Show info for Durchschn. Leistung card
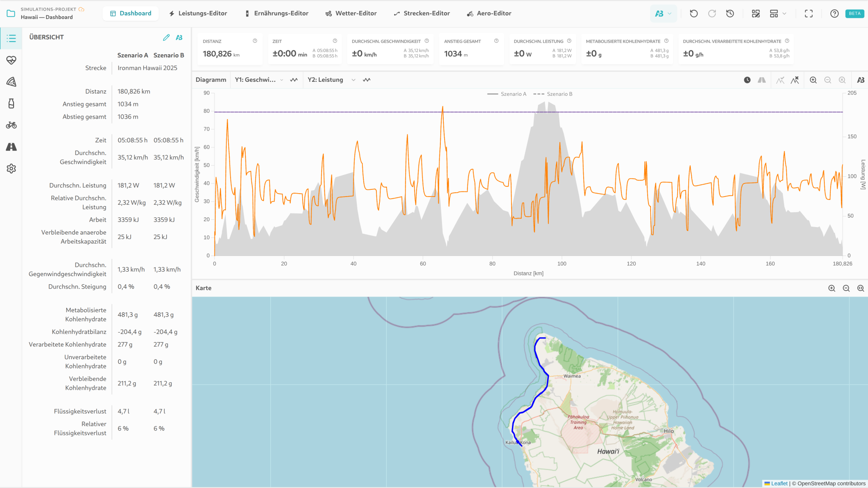 coord(569,41)
